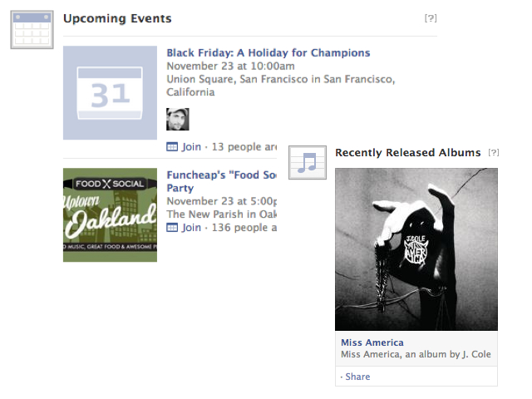532x399 pixels.
Task: Open the Black Friday event calendar thumbnail
Action: 110,92
